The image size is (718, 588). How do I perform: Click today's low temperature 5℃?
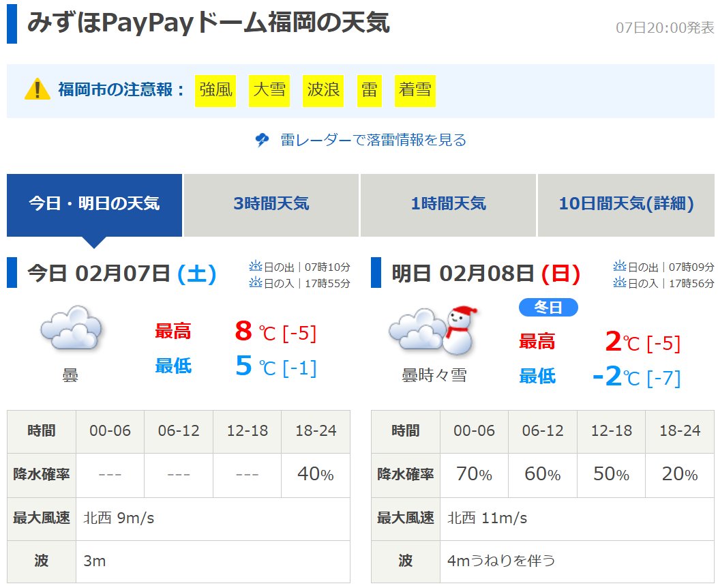(x=255, y=366)
